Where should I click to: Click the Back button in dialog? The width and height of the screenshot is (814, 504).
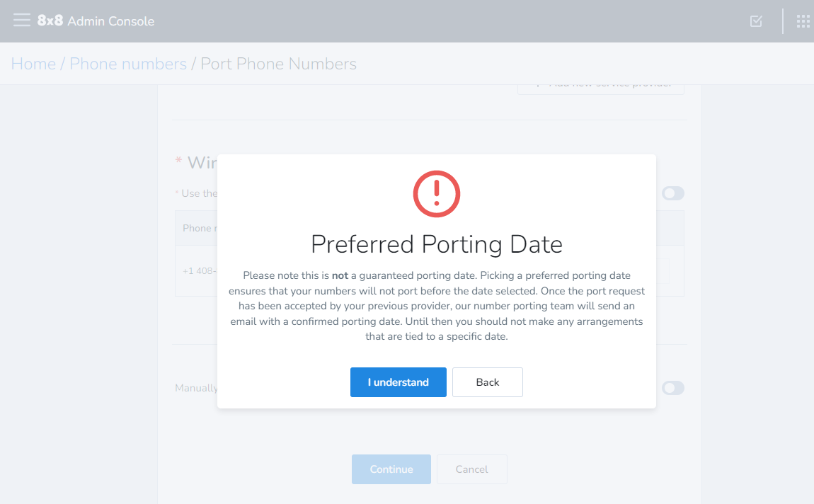tap(488, 382)
